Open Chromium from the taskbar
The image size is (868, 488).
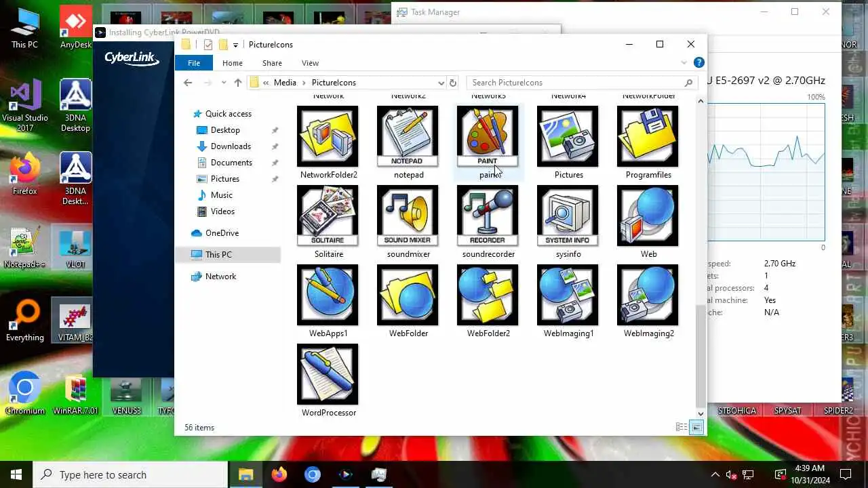click(x=312, y=474)
